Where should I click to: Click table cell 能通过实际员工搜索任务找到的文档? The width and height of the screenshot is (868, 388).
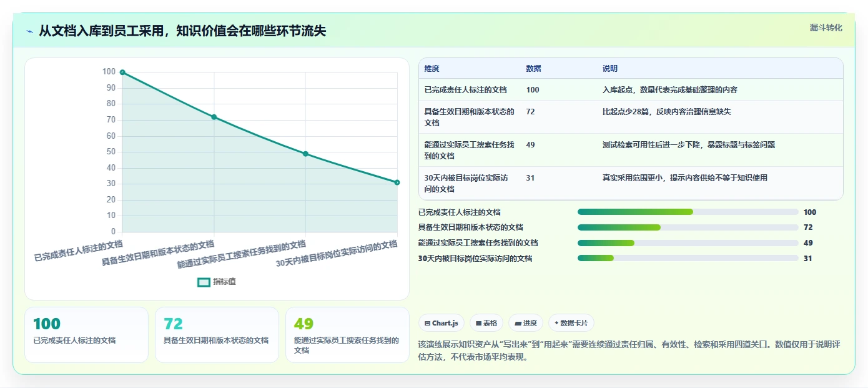coord(470,150)
